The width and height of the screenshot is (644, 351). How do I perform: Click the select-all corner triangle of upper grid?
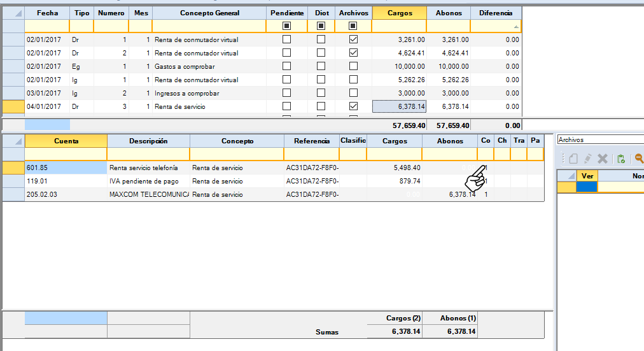(x=18, y=13)
